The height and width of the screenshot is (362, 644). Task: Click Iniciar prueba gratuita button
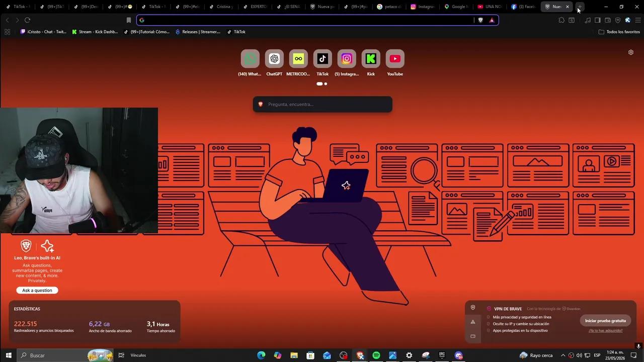click(x=605, y=321)
